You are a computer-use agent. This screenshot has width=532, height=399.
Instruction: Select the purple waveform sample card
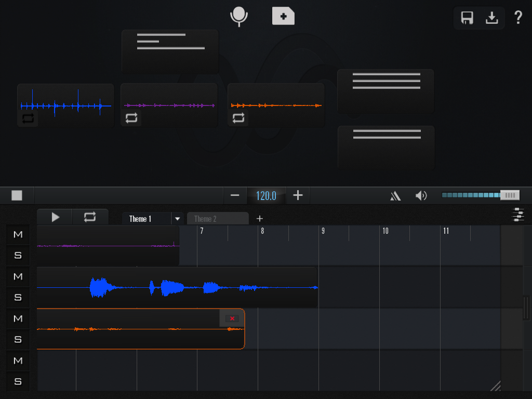pyautogui.click(x=169, y=105)
